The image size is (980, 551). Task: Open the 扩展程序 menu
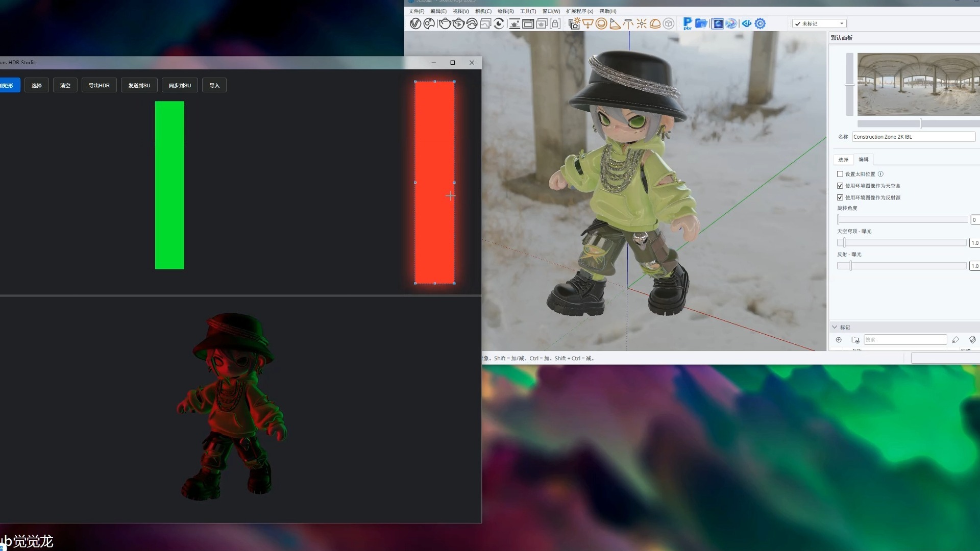579,11
